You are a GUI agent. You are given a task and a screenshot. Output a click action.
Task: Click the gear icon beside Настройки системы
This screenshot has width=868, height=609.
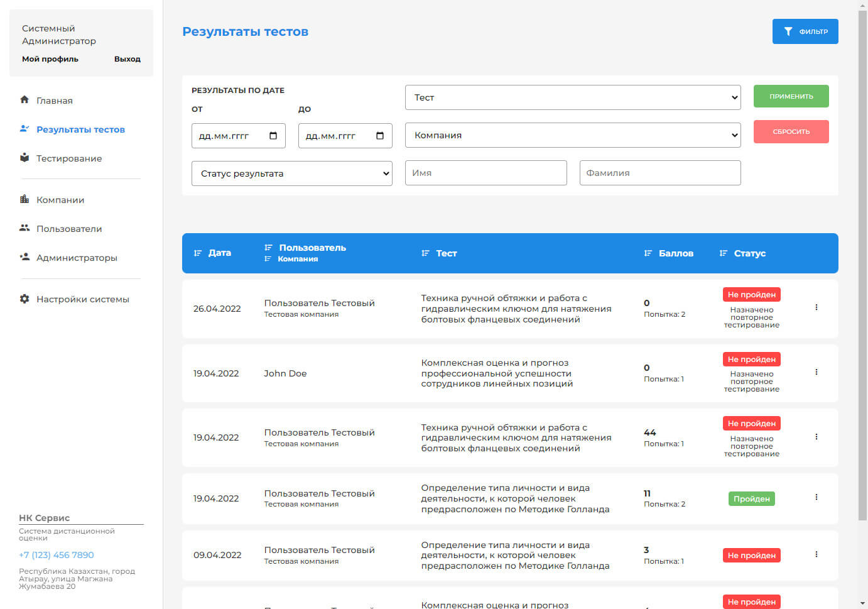pos(24,299)
